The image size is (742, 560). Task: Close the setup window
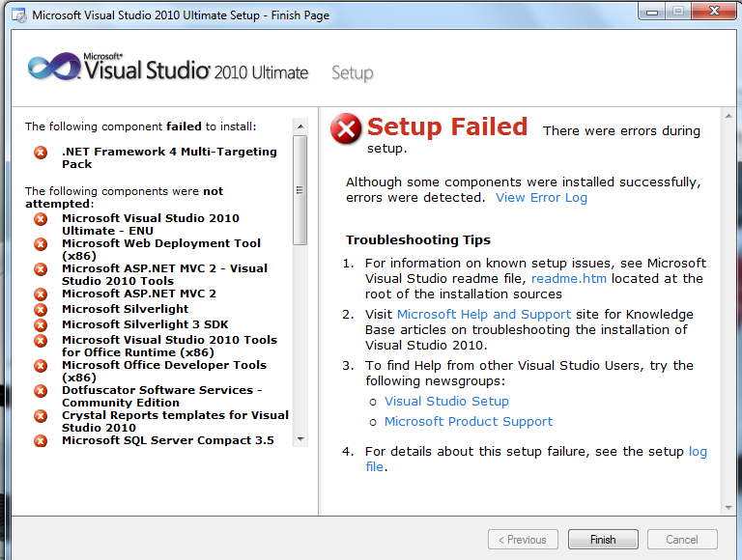coord(714,11)
